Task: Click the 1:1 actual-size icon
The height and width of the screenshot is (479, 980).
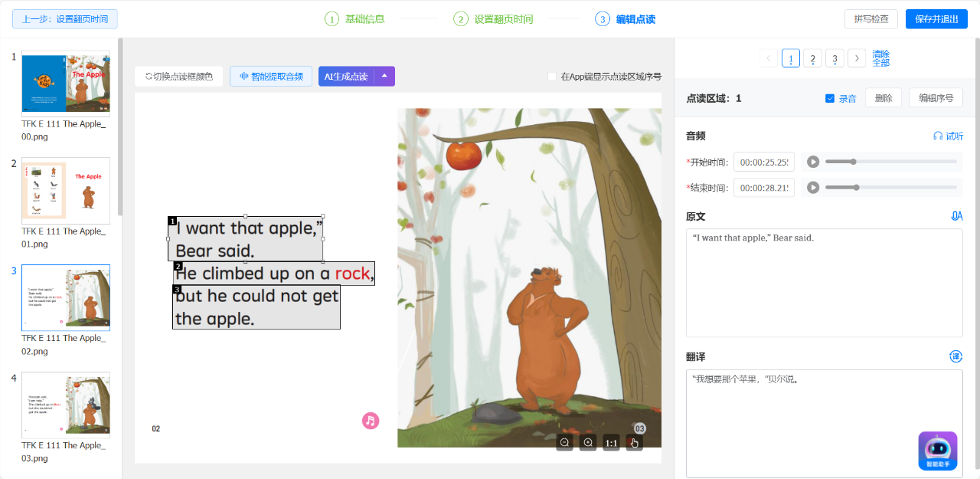Action: point(611,442)
